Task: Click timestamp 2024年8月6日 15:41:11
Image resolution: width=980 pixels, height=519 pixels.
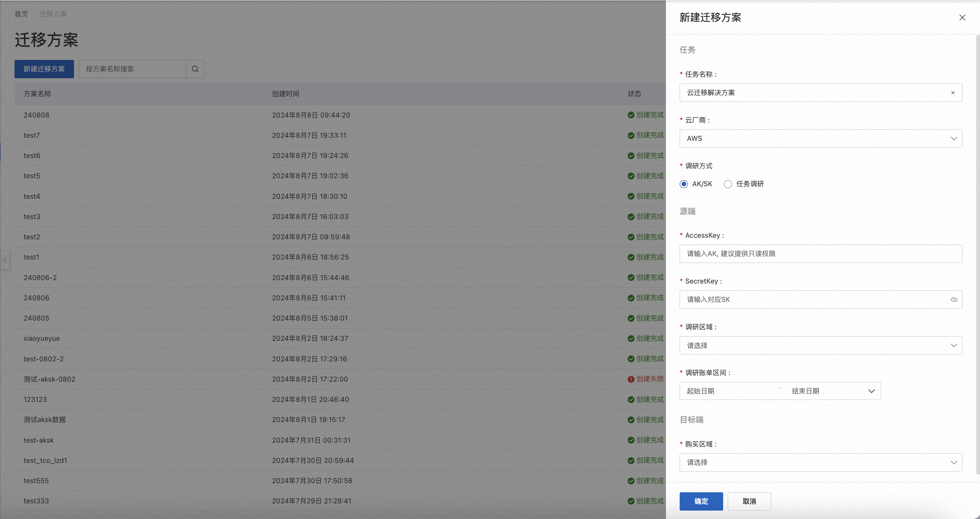Action: point(309,298)
